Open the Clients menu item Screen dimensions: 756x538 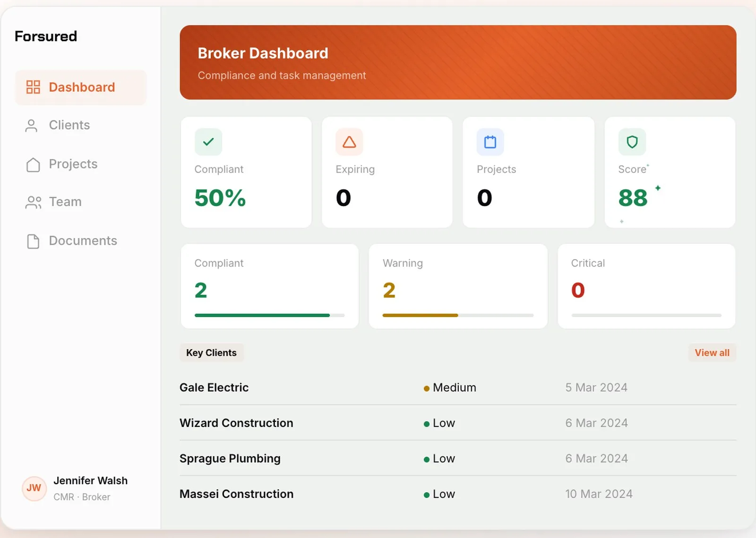click(81, 125)
